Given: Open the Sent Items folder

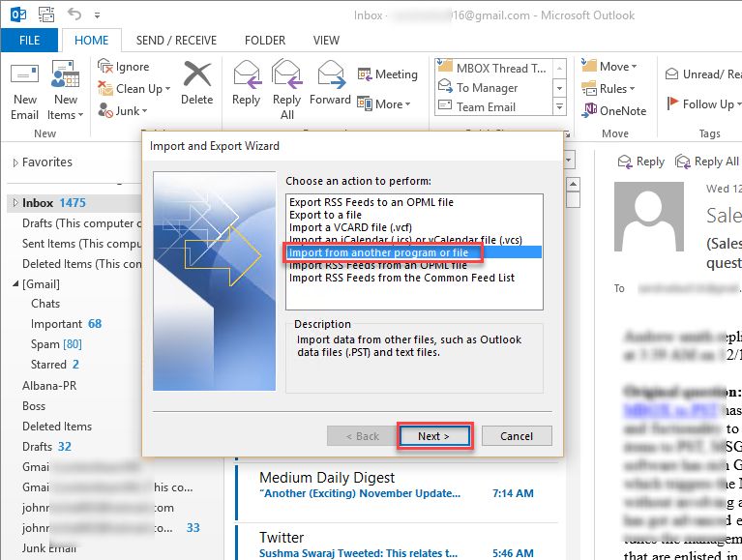Looking at the screenshot, I should click(x=81, y=244).
